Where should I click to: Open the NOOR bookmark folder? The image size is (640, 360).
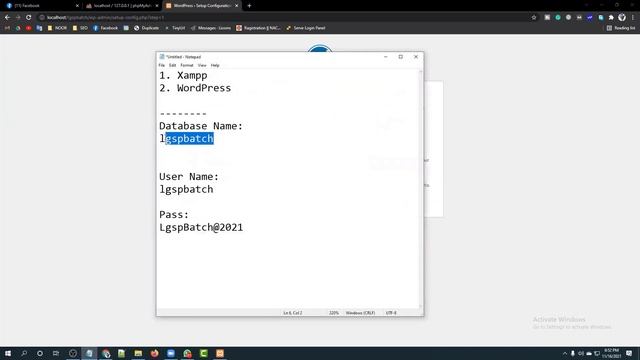[x=57, y=28]
